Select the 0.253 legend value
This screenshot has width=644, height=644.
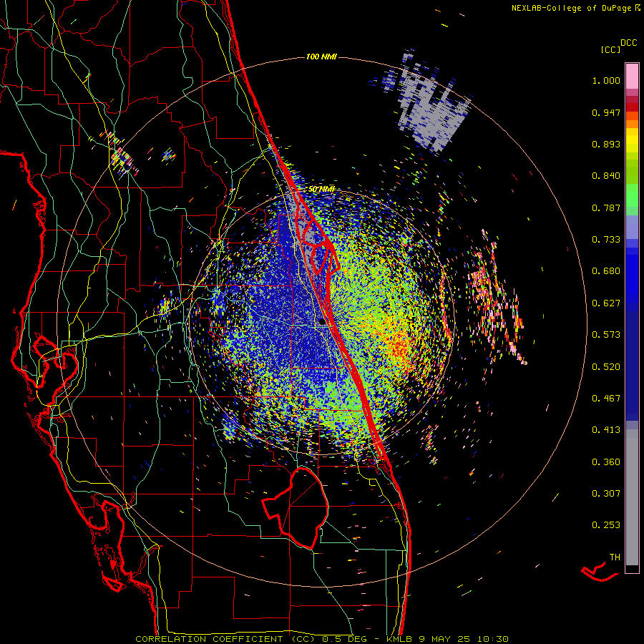(606, 525)
